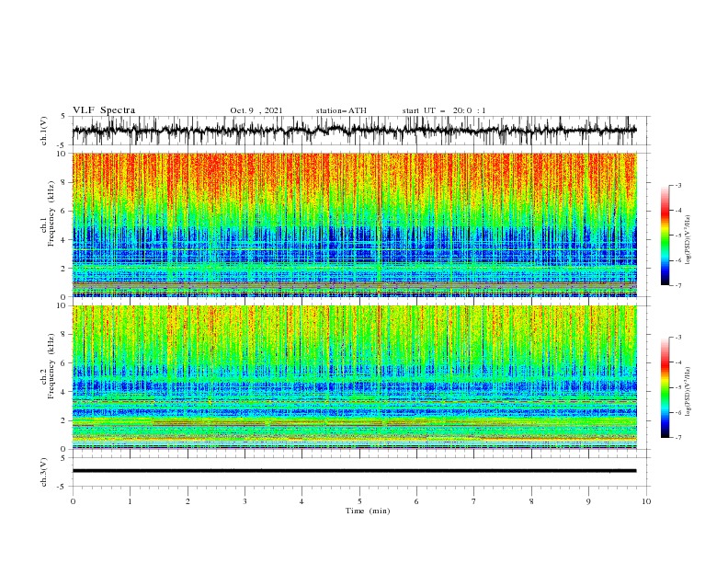This screenshot has width=728, height=563.
Task: Click the '1' tick on time axis
Action: pyautogui.click(x=130, y=501)
